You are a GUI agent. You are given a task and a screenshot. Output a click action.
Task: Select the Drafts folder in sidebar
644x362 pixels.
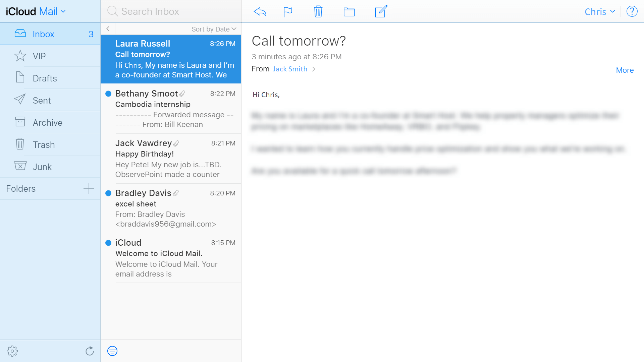(45, 78)
